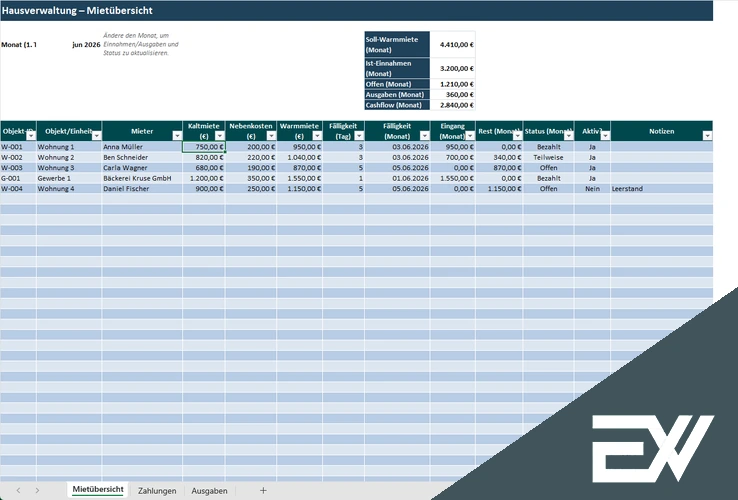
Task: Select the tenant cell 'Daniel Fischer'
Action: click(142, 188)
